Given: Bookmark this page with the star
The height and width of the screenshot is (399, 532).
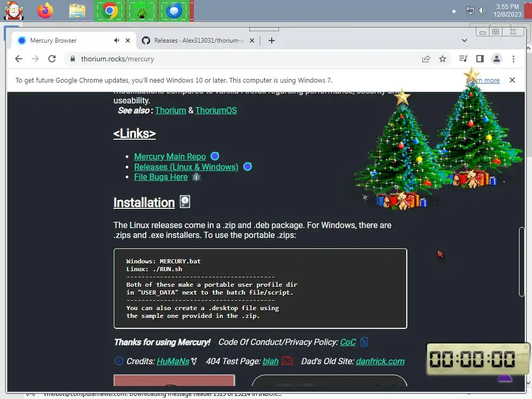Looking at the screenshot, I should (x=443, y=59).
